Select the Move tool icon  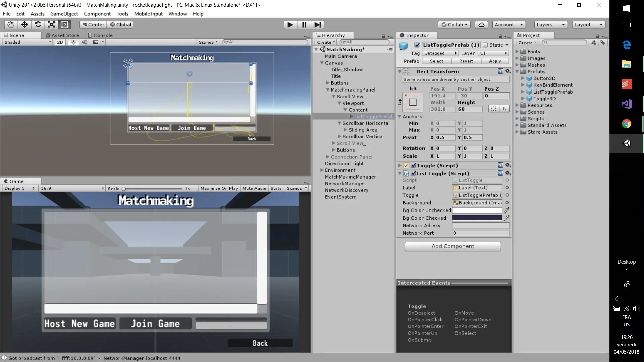click(x=24, y=25)
